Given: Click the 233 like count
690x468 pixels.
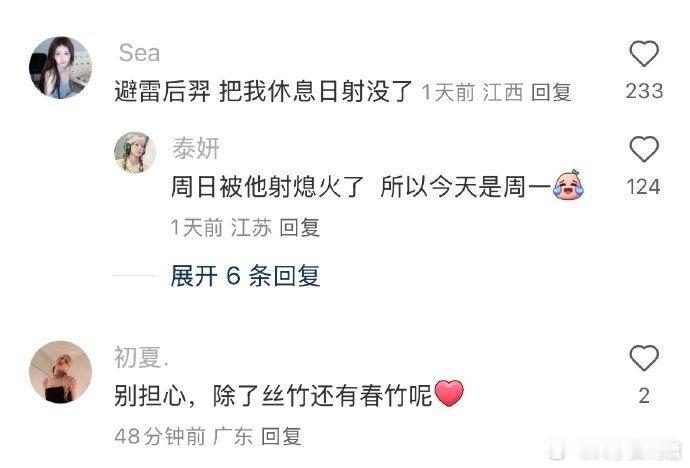Looking at the screenshot, I should (644, 91).
